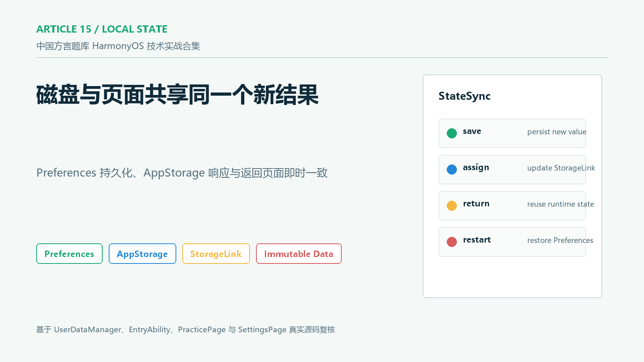Click the blue dot beside assign
This screenshot has height=362, width=644.
pyautogui.click(x=452, y=169)
